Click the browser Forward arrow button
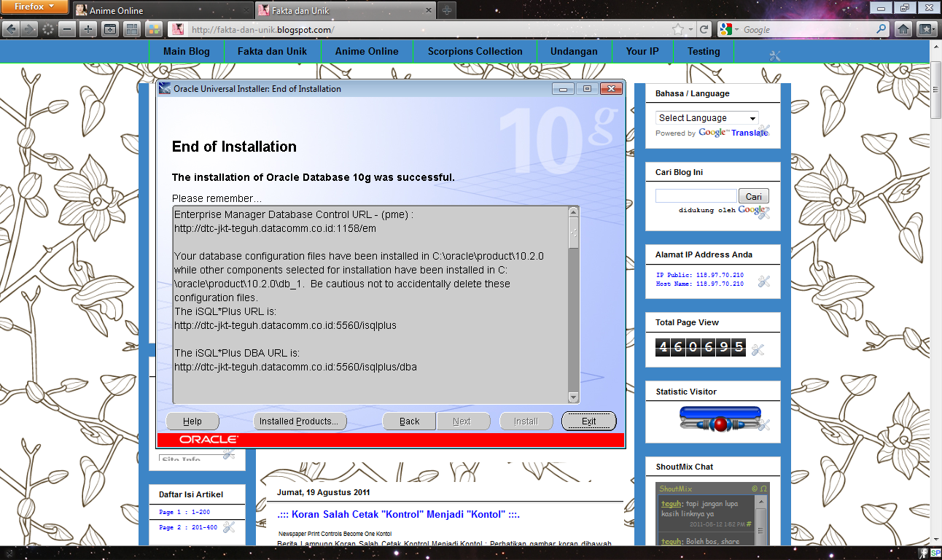942x560 pixels. pos(29,29)
